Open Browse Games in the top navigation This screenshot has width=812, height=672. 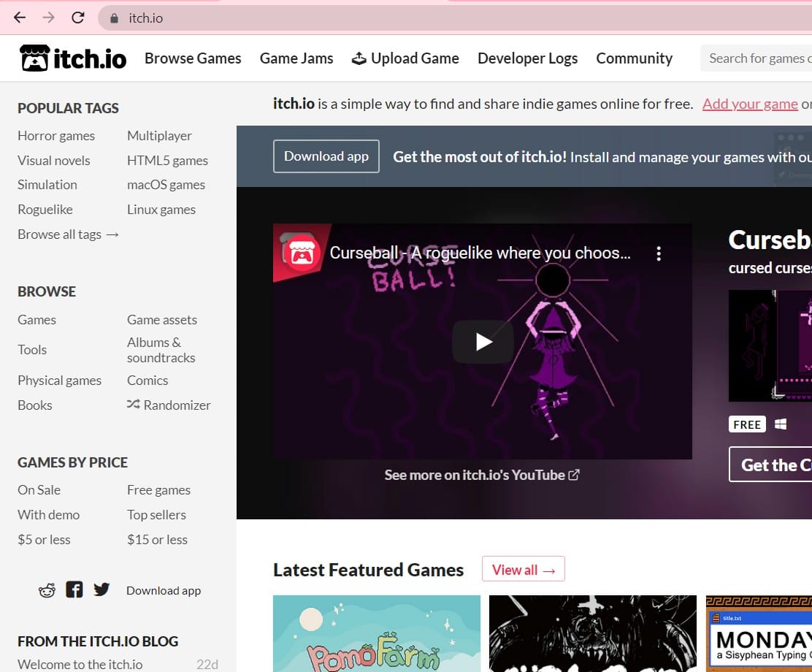pyautogui.click(x=194, y=58)
